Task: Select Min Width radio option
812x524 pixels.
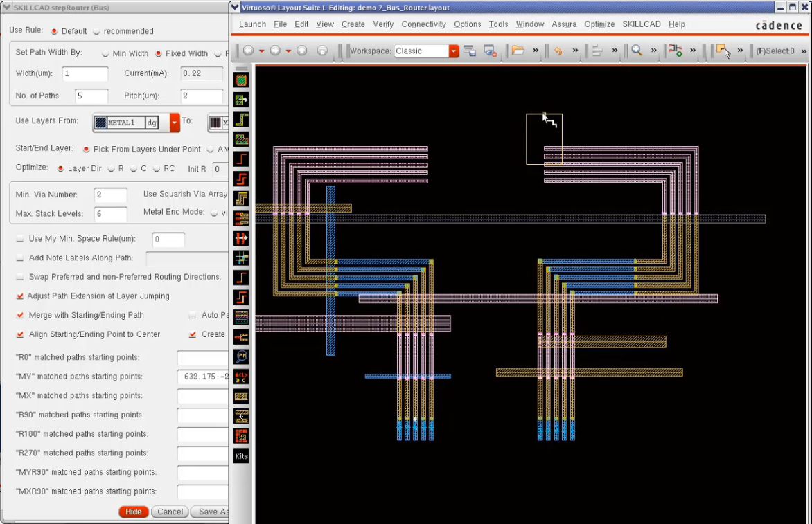Action: pyautogui.click(x=106, y=53)
